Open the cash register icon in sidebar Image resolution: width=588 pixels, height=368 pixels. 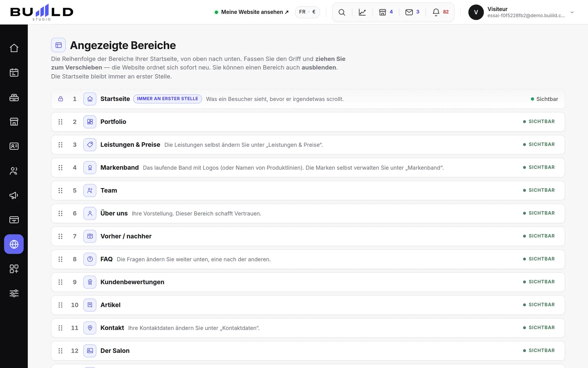tap(14, 97)
